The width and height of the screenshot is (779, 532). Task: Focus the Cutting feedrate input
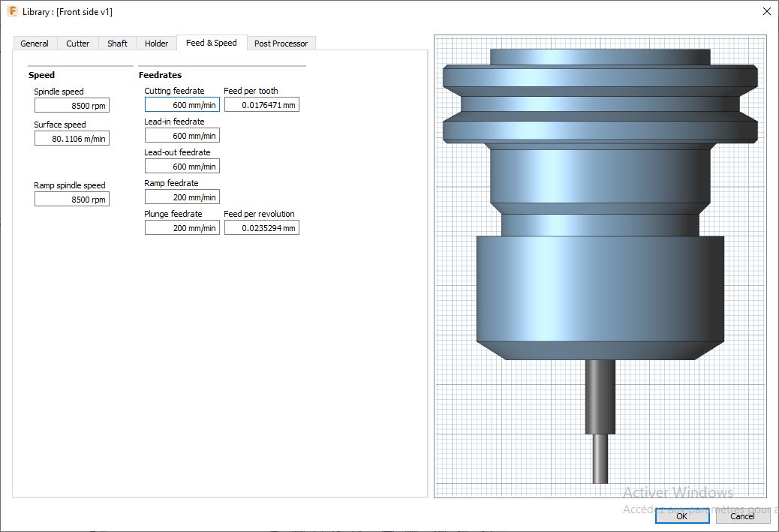182,105
